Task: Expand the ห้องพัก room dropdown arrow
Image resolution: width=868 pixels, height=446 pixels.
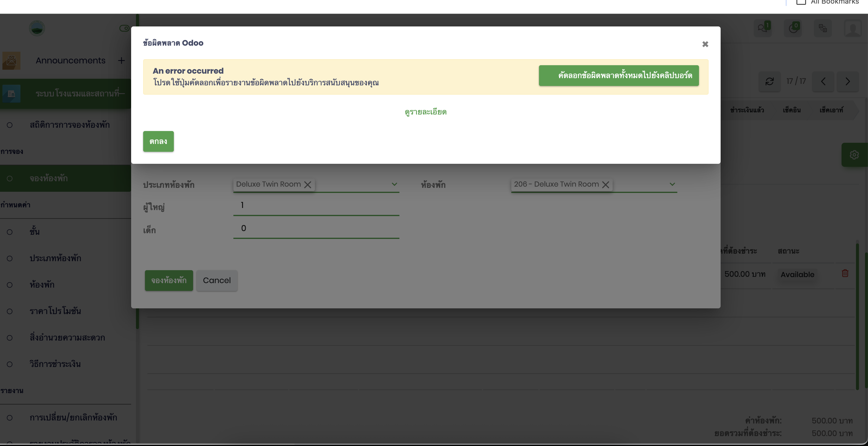Action: [672, 184]
